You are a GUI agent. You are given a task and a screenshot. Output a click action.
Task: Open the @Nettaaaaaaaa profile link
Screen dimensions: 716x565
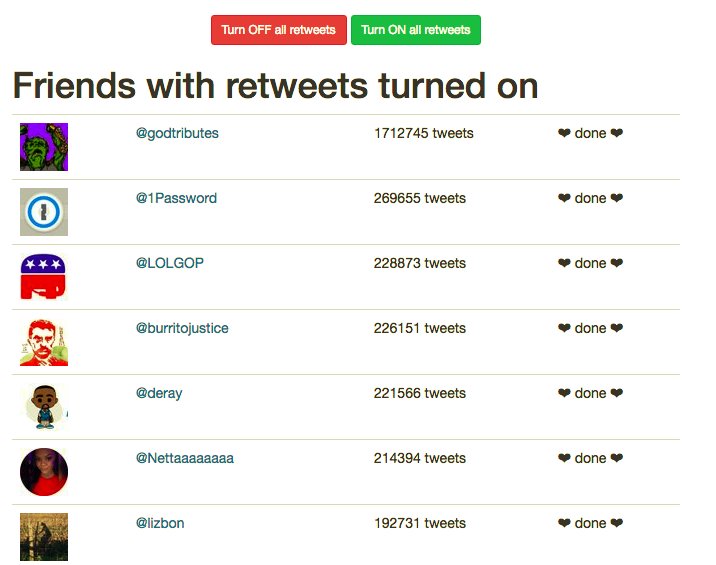click(x=185, y=458)
